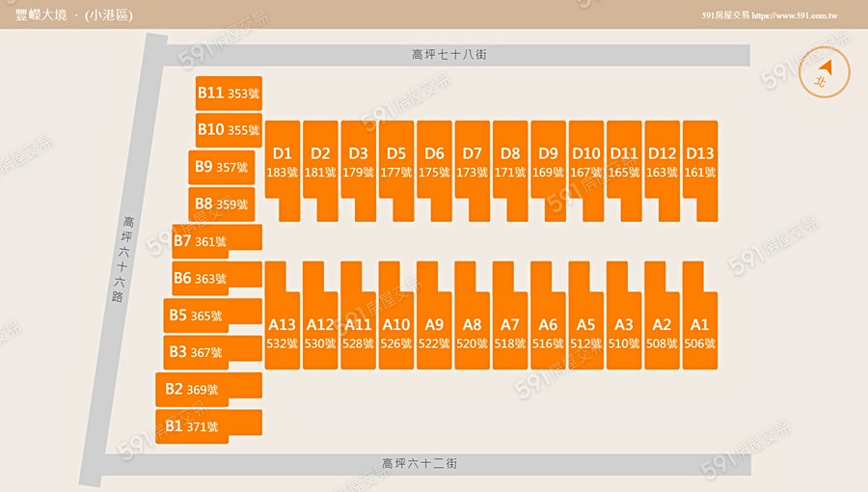Choose unit A1 at 506號

[700, 334]
